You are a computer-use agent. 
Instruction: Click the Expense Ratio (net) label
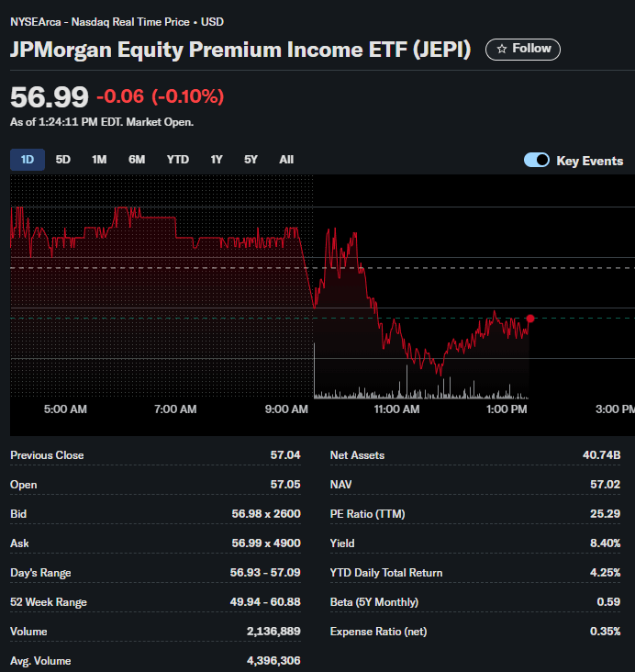(x=378, y=632)
